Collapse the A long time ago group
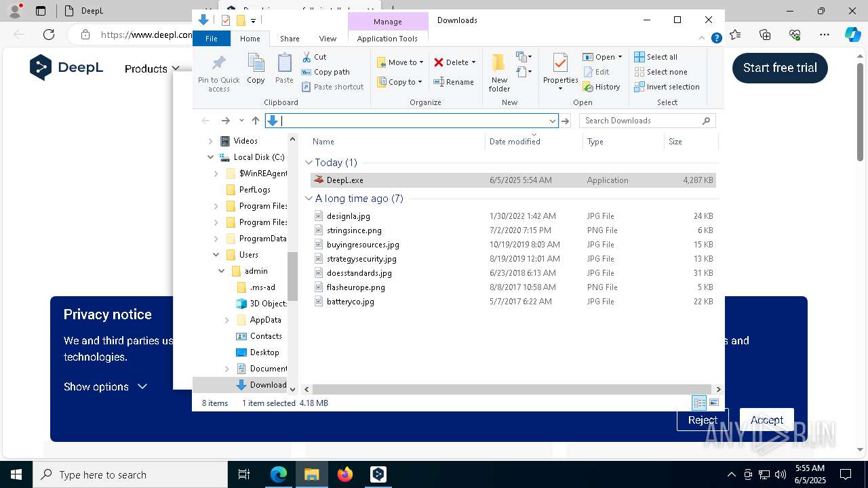This screenshot has width=868, height=488. [x=309, y=199]
